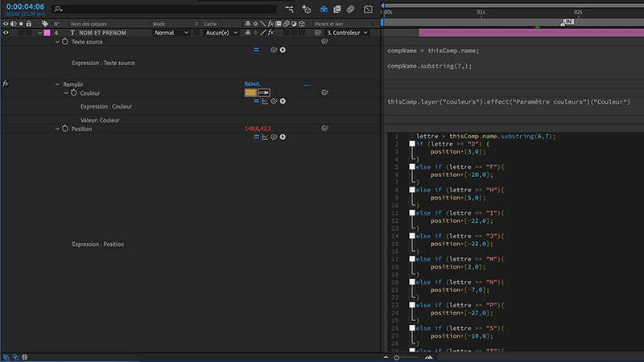Toggle In/Out/Duration pane icon at bottom
Screen dimensions: 644x362
(25, 357)
